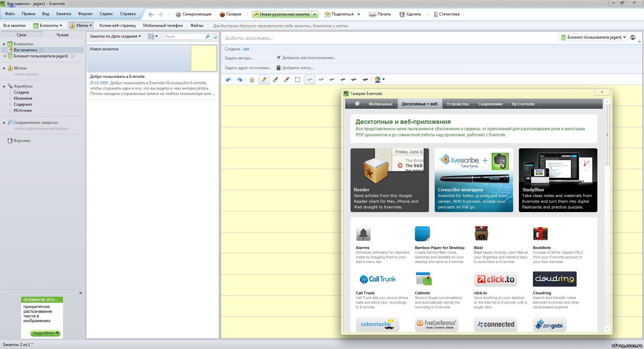Image resolution: width=644 pixels, height=349 pixels.
Task: Click the star shape recognition icon
Action: pos(252,80)
